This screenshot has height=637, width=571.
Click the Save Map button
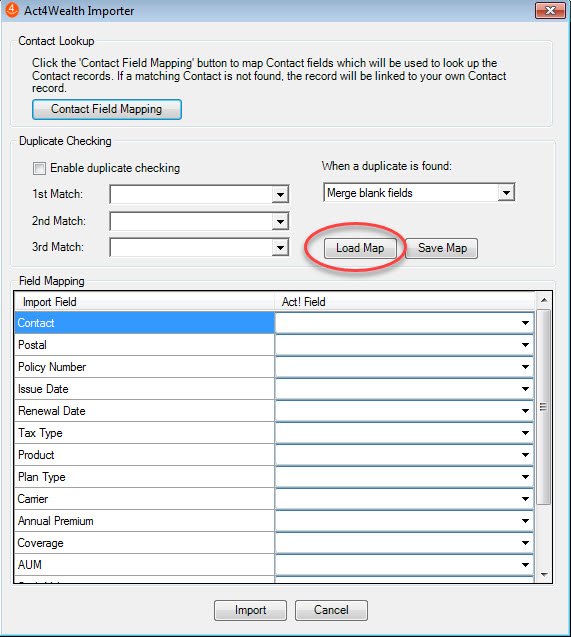click(x=442, y=248)
